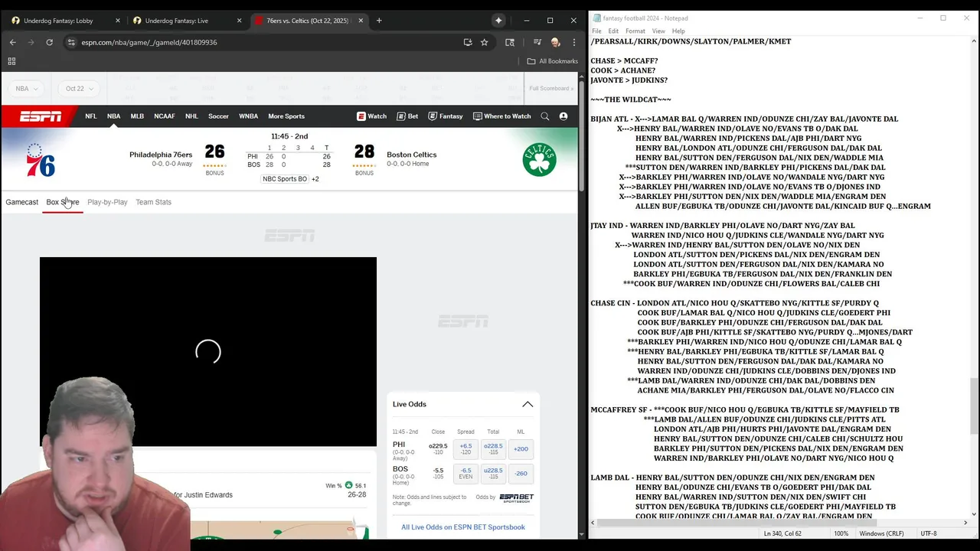Click BOS spread -6.5 odds button
The width and height of the screenshot is (980, 551).
pos(465,473)
